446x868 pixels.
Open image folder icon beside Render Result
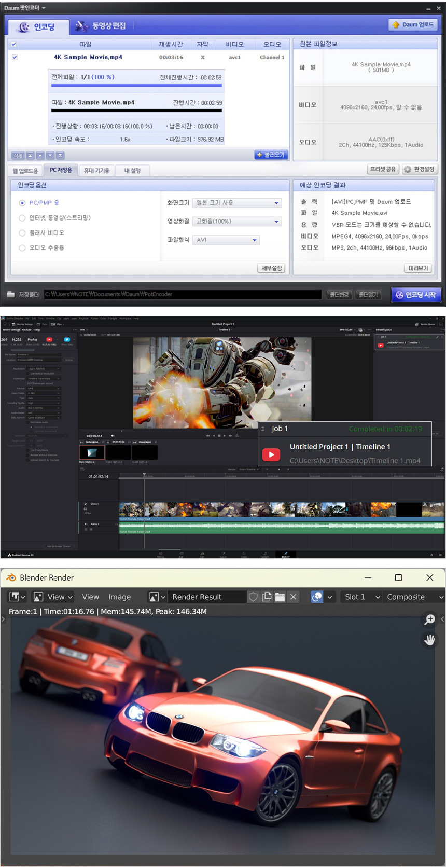click(x=280, y=597)
